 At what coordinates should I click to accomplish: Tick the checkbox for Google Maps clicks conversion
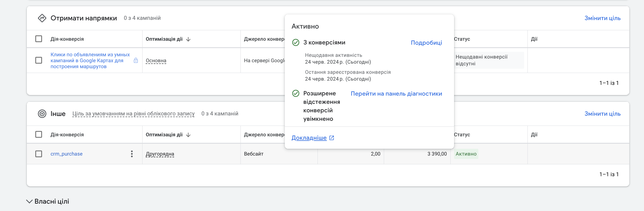click(x=39, y=60)
